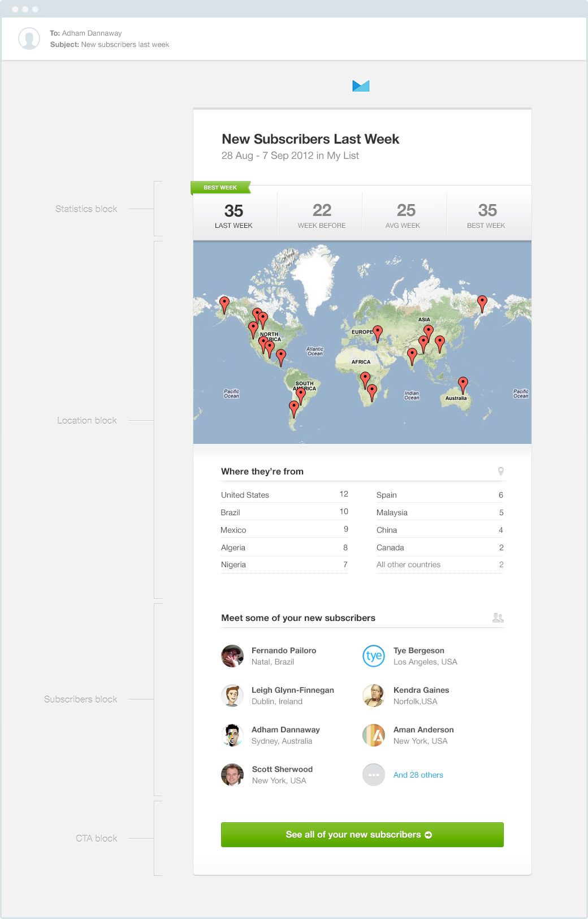
Task: Click the United States row
Action: (x=284, y=495)
